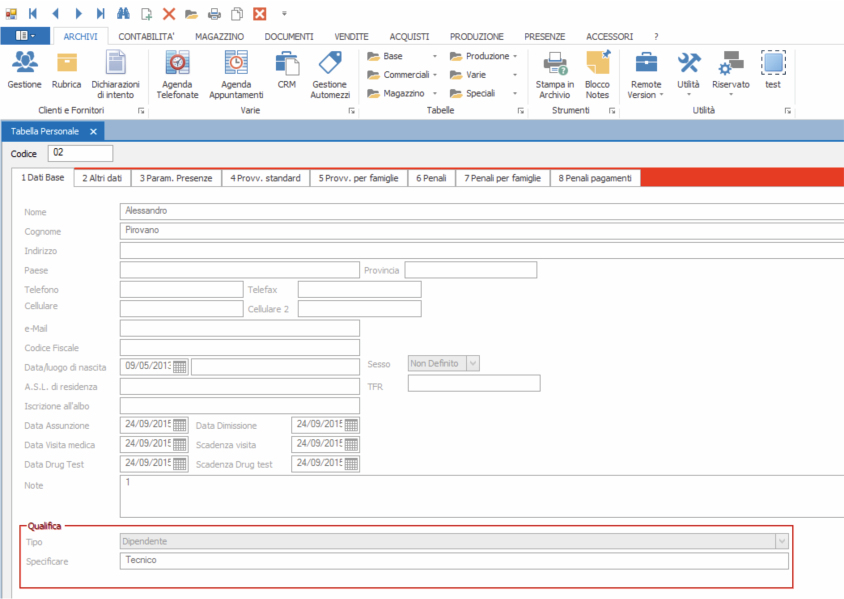Open VENDITE ribbon tab
844x599 pixels.
click(x=351, y=37)
